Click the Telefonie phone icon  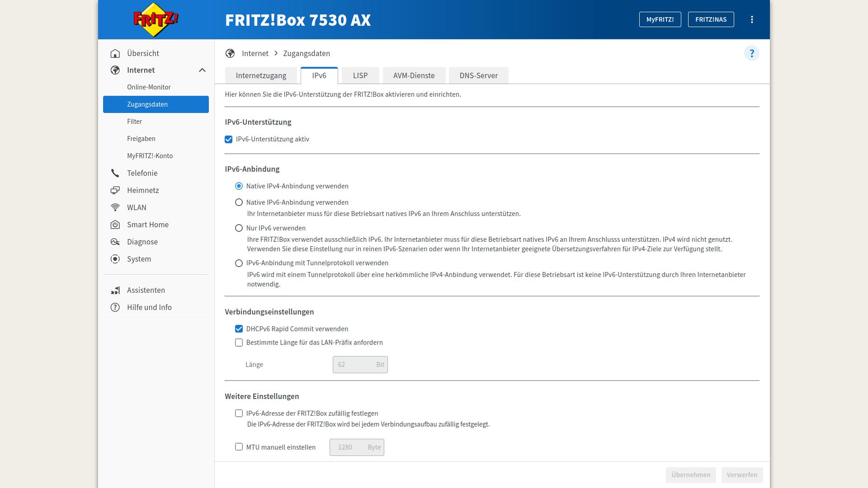tap(115, 173)
